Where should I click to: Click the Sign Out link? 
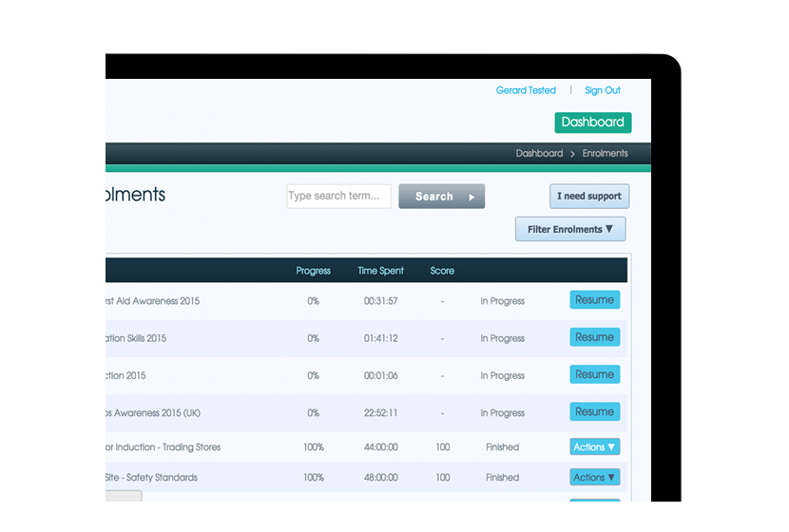coord(602,90)
